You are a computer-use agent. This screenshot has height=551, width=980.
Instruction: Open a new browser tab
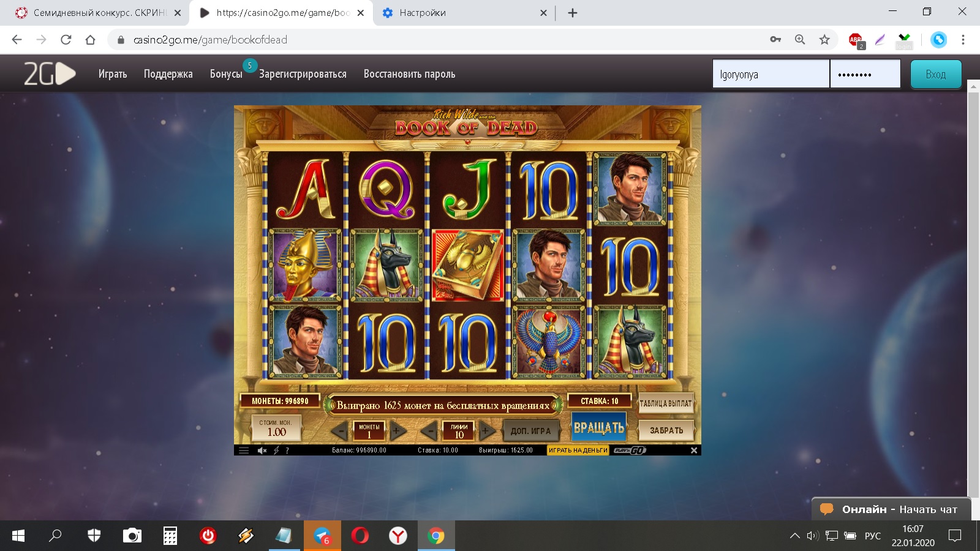[x=573, y=13]
